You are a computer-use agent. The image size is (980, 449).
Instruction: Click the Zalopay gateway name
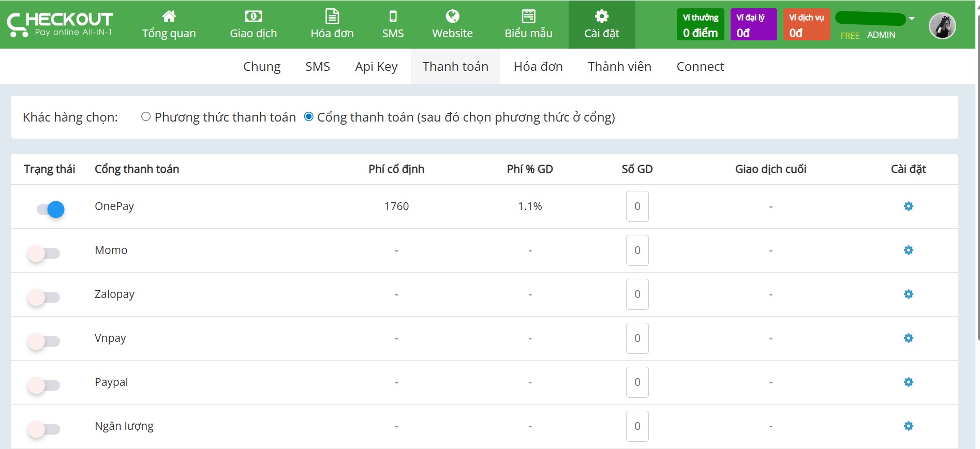[114, 294]
